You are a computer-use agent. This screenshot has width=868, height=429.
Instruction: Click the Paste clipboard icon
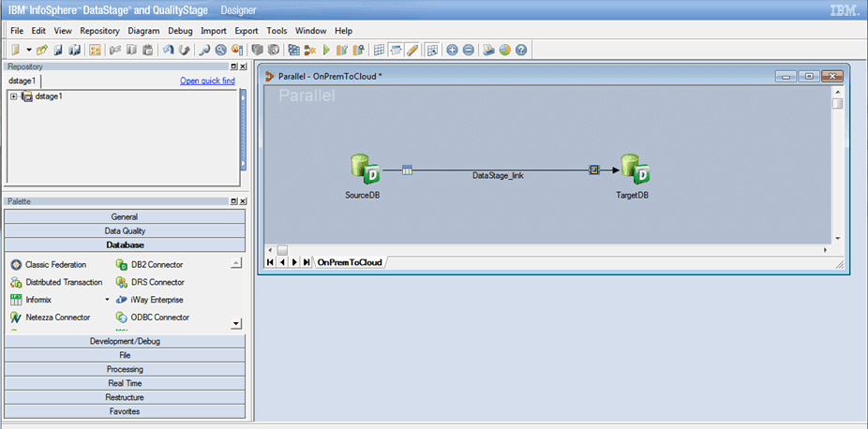point(147,51)
